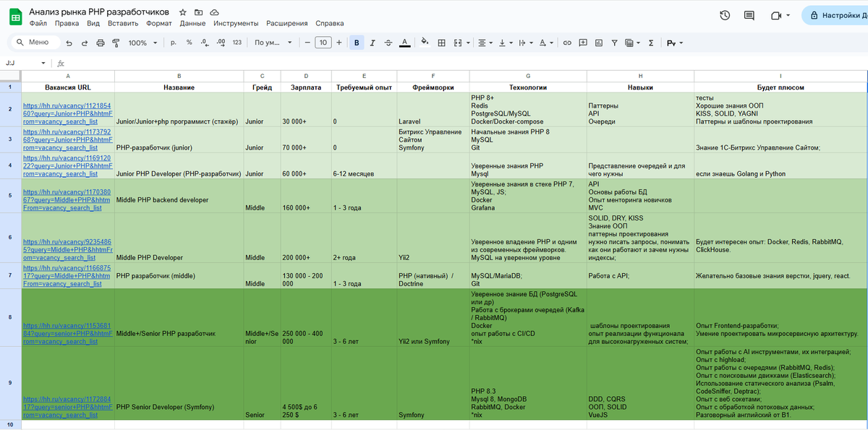Expand the video call options arrow
The width and height of the screenshot is (868, 430).
(788, 15)
